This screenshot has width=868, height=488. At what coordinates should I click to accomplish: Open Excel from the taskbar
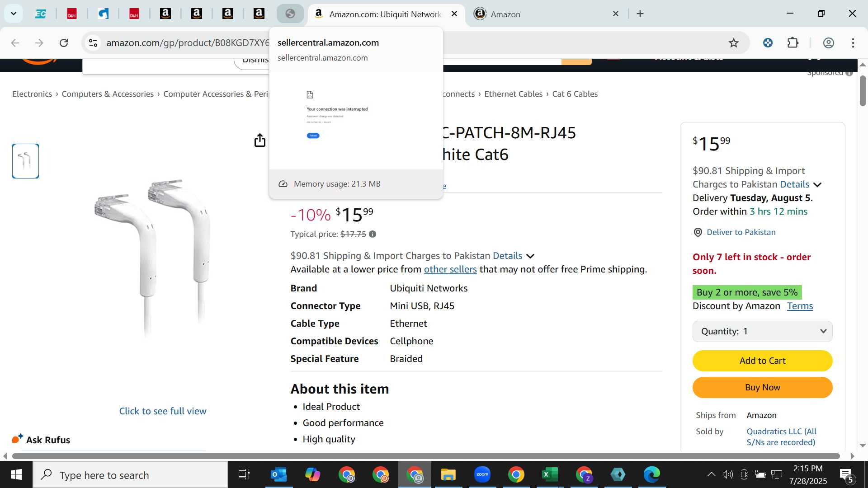[x=550, y=475]
